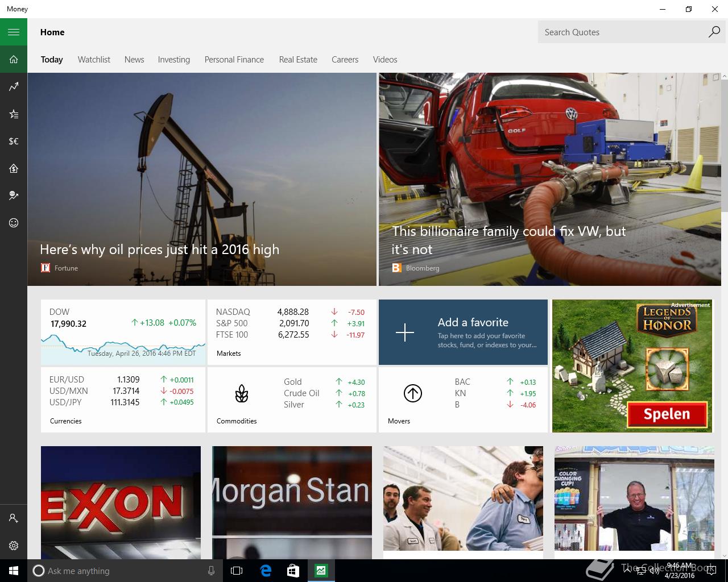Open the Exxon sign news thumbnail
728x582 pixels.
pyautogui.click(x=121, y=502)
